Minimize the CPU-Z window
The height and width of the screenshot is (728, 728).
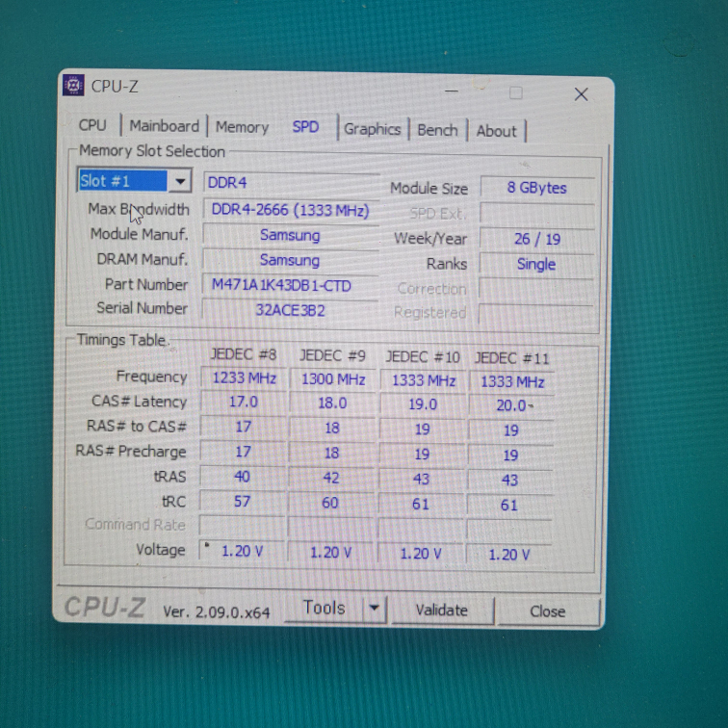[452, 91]
